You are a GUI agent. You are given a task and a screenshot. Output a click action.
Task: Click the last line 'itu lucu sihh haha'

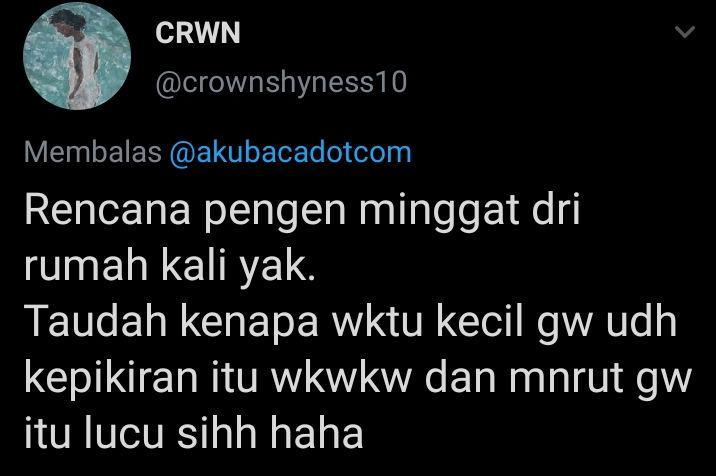pos(194,432)
